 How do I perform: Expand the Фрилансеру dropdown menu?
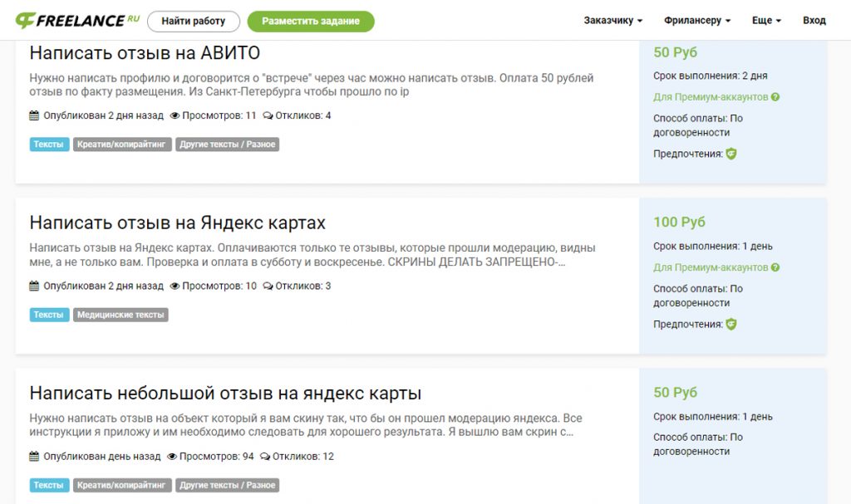[x=697, y=21]
